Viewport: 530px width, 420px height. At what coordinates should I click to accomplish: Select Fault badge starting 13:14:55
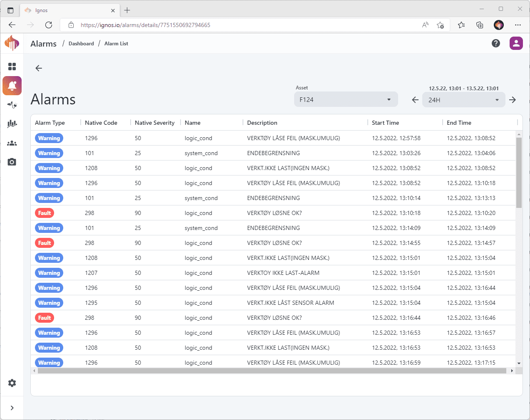(45, 243)
